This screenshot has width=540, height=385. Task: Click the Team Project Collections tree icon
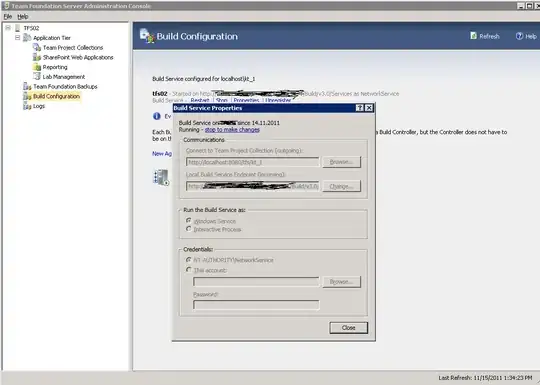pos(37,48)
